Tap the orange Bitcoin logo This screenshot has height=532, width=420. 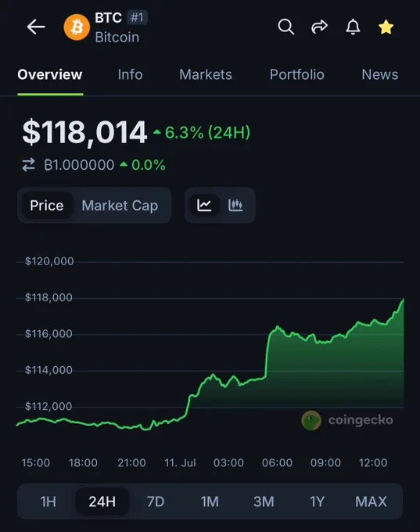click(77, 27)
